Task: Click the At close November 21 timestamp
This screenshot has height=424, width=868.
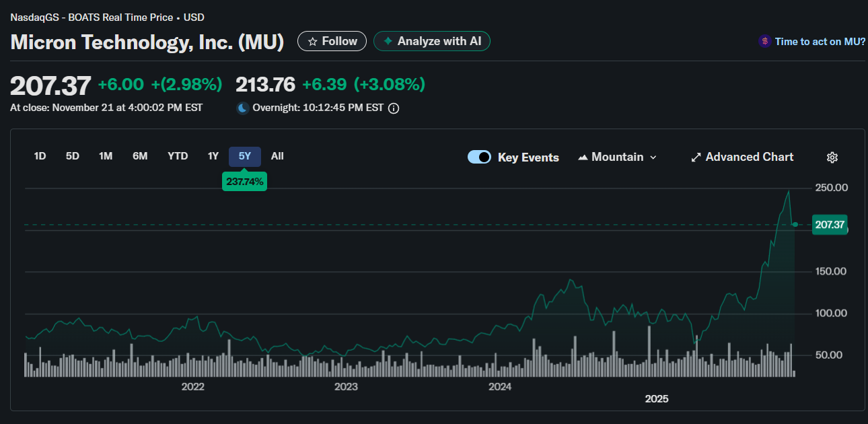Action: pyautogui.click(x=106, y=108)
